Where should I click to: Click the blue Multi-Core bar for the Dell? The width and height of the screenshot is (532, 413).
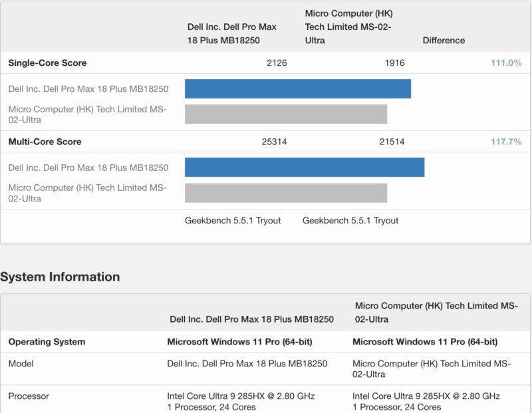click(x=306, y=167)
